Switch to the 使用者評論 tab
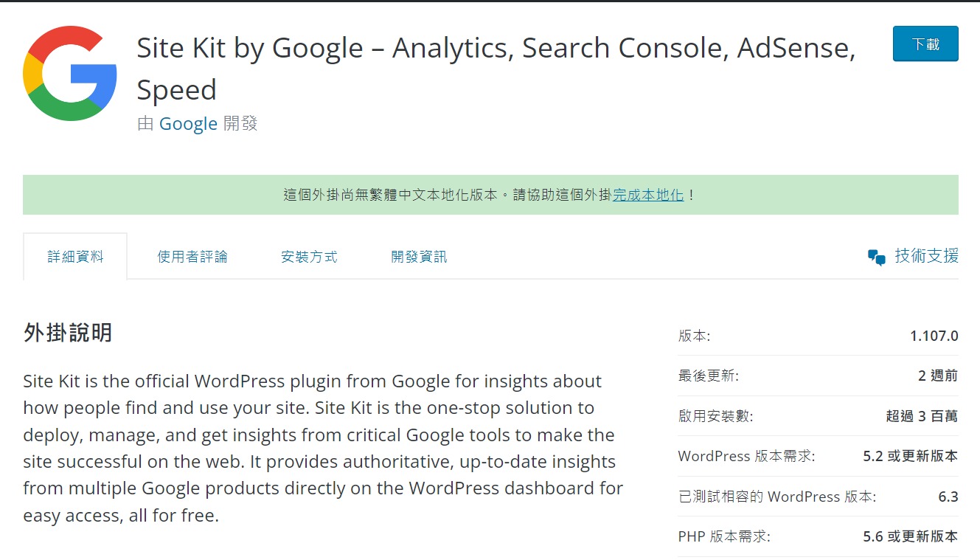The height and width of the screenshot is (560, 980). 192,257
